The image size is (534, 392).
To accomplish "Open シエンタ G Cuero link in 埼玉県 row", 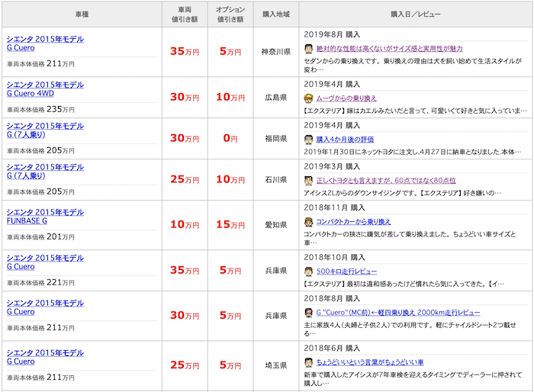I will (45, 357).
